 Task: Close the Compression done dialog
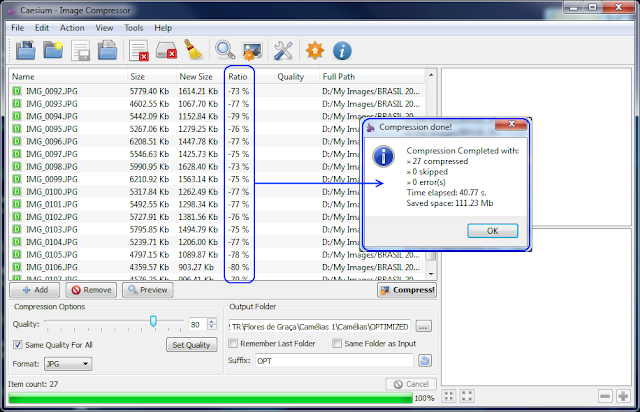click(511, 124)
